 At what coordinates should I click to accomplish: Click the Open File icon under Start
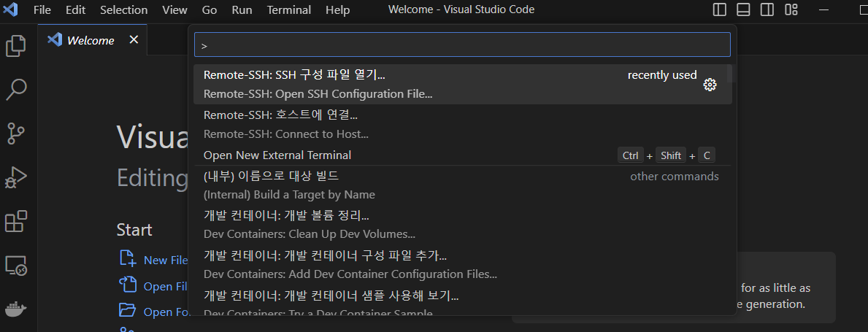[127, 285]
